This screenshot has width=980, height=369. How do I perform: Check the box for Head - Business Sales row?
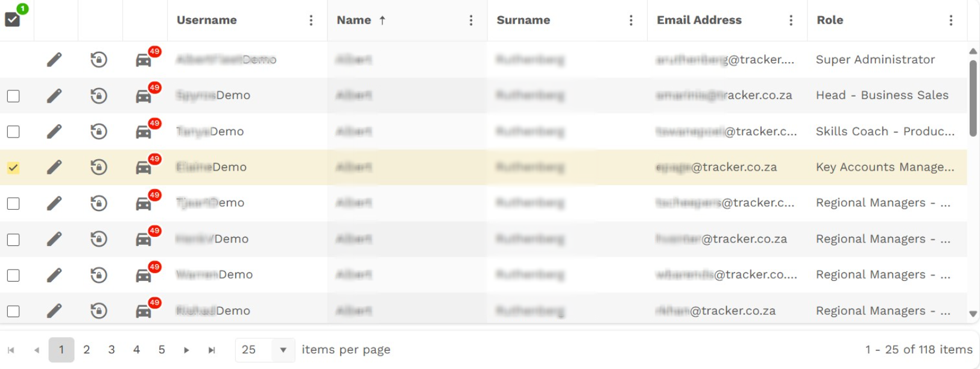pos(13,96)
